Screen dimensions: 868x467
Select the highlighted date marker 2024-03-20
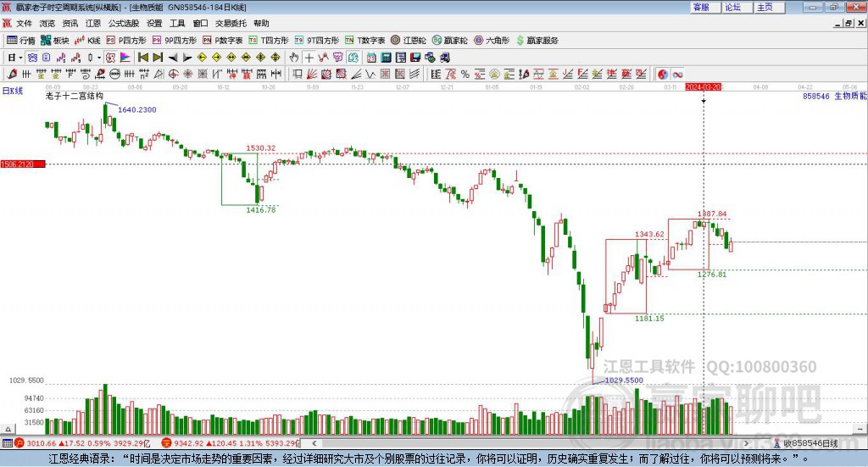click(x=703, y=87)
